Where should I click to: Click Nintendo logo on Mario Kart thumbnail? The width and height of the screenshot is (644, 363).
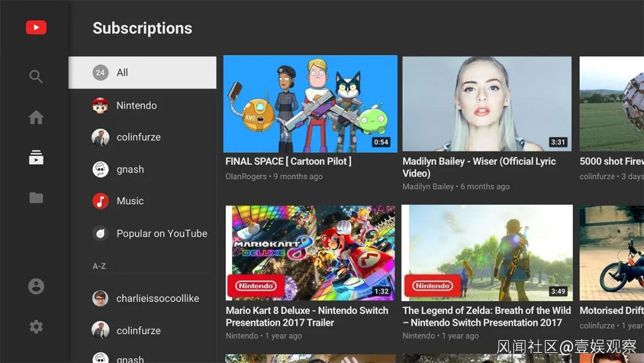click(x=255, y=286)
